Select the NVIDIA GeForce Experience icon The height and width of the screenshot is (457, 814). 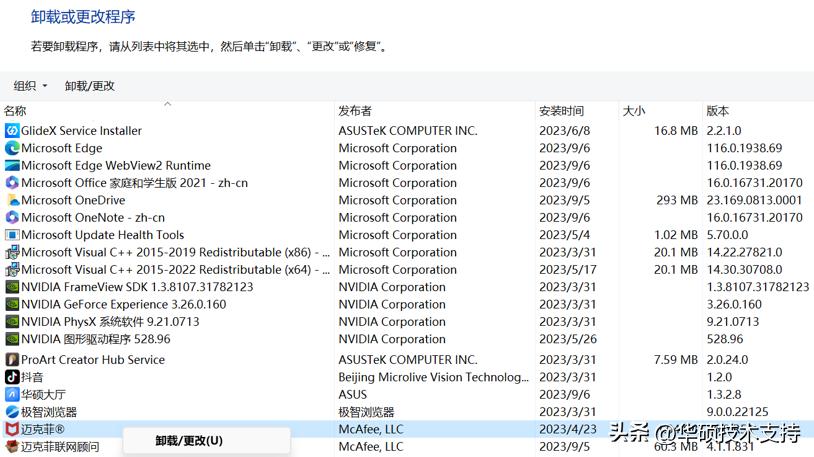(x=12, y=304)
